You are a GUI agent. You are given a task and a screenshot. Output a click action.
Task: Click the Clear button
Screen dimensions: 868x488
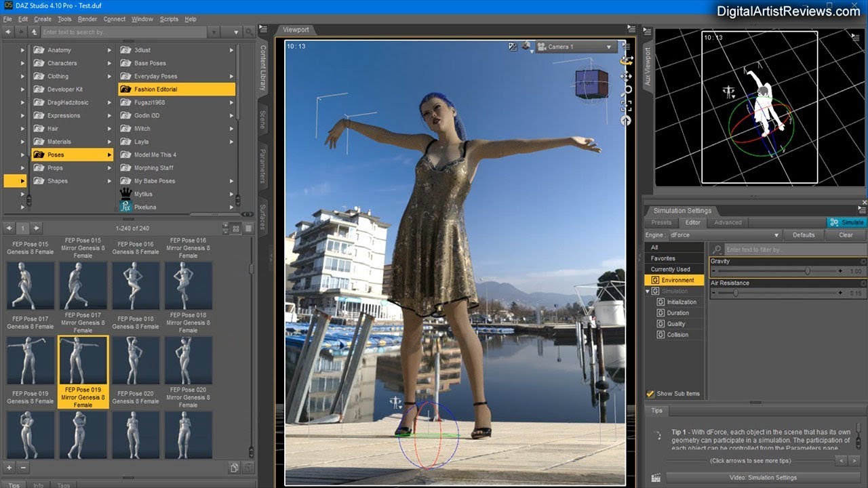(x=846, y=235)
